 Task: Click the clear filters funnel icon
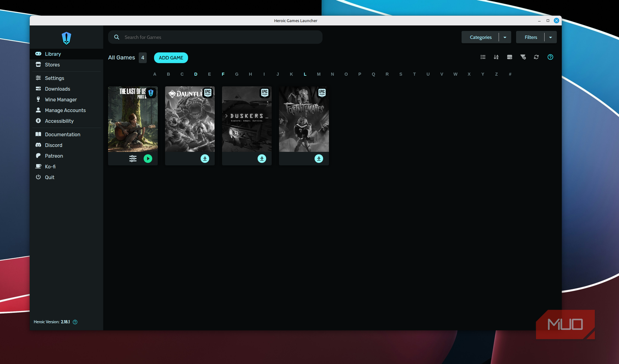coord(523,57)
